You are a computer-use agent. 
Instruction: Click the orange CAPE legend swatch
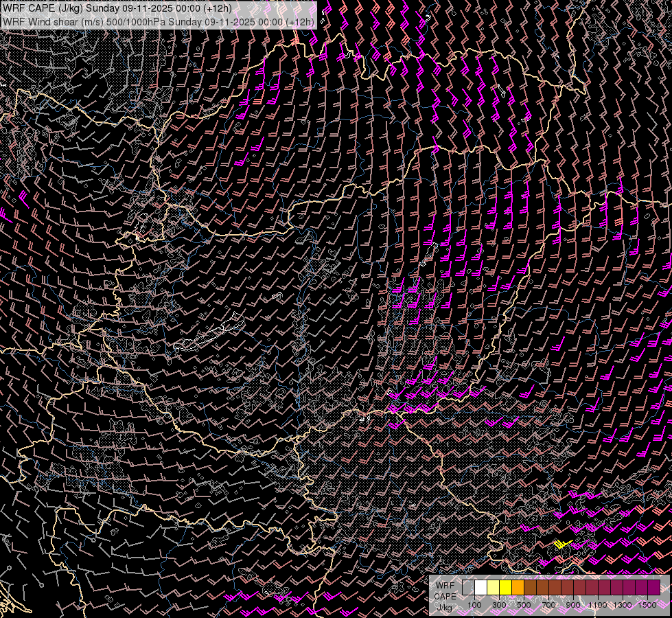(x=518, y=587)
